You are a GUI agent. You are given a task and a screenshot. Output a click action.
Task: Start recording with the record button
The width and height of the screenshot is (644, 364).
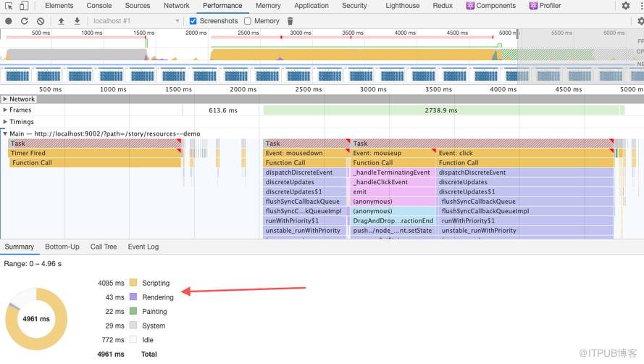[x=8, y=21]
